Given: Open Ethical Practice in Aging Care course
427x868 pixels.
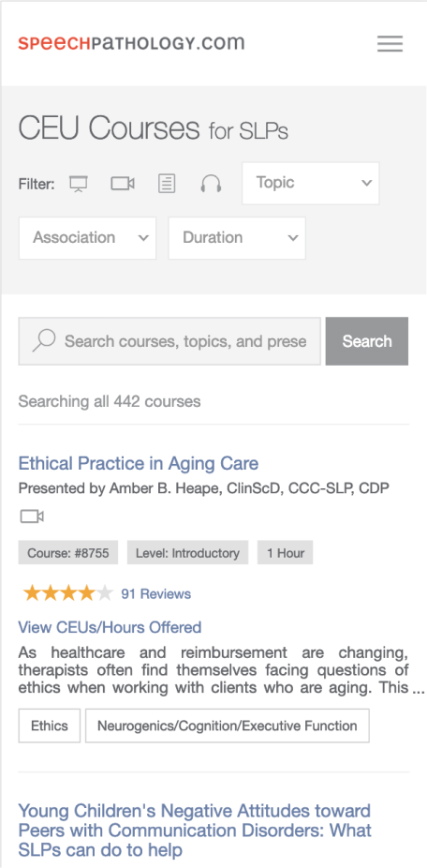Looking at the screenshot, I should (139, 463).
